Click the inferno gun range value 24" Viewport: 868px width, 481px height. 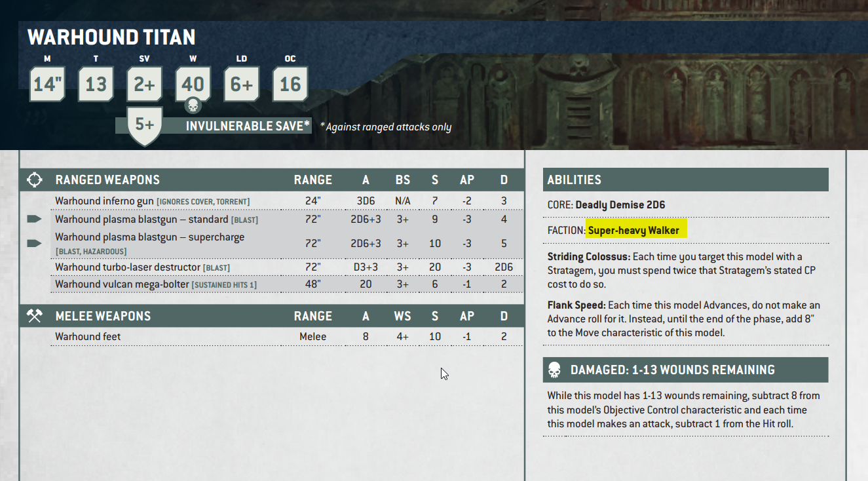(x=313, y=201)
